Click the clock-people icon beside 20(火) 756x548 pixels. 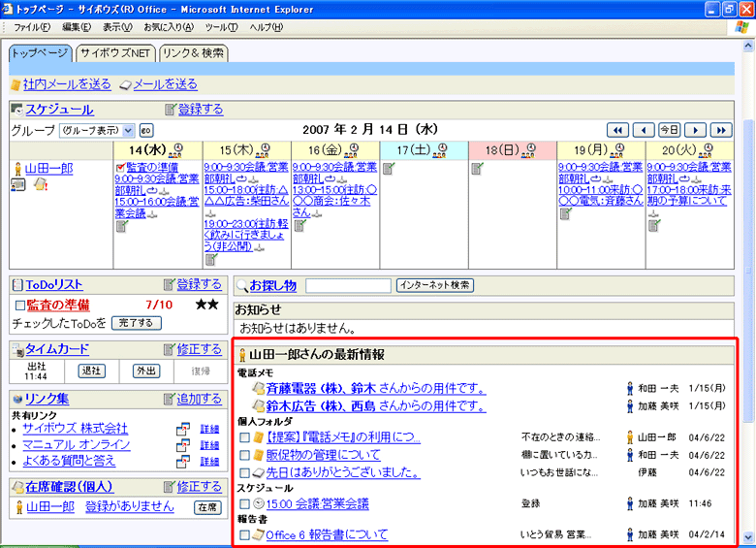click(x=706, y=150)
